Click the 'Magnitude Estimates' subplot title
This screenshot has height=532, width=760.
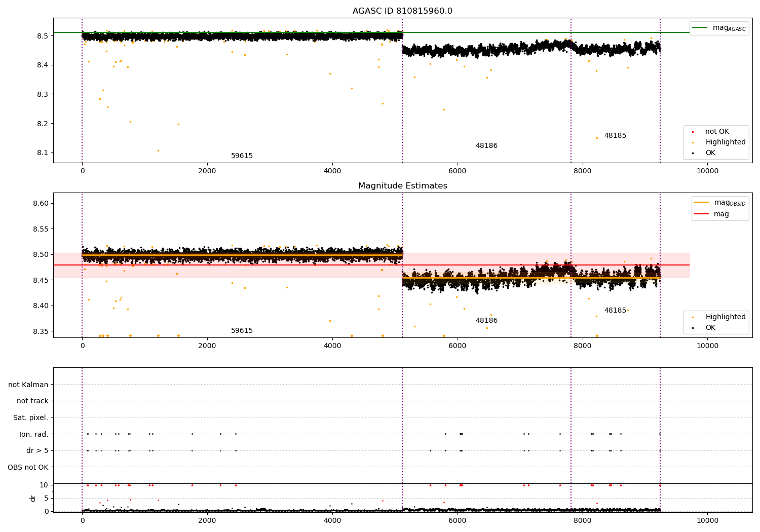pos(403,186)
